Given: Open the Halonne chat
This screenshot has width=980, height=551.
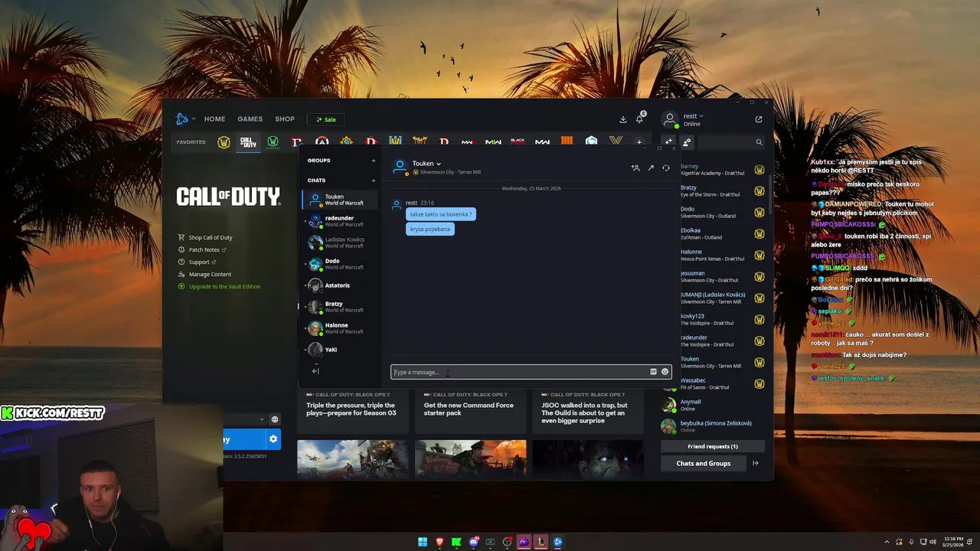Looking at the screenshot, I should pos(340,328).
